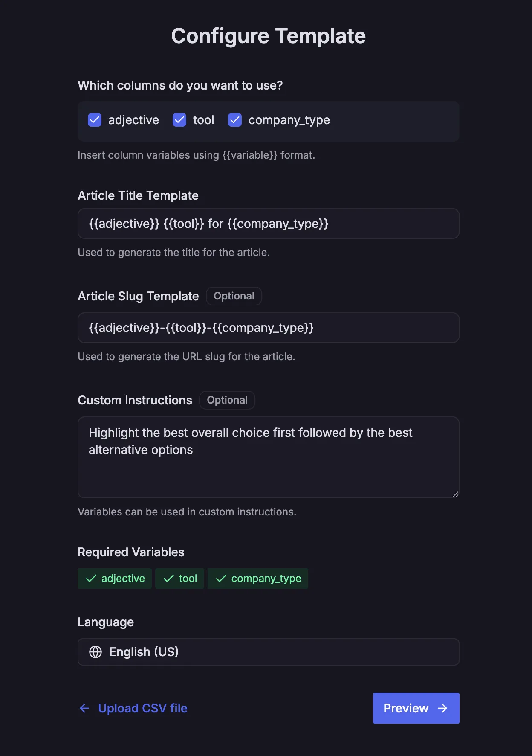This screenshot has width=532, height=756.
Task: Click into the Article Slug Template field
Action: pos(268,328)
